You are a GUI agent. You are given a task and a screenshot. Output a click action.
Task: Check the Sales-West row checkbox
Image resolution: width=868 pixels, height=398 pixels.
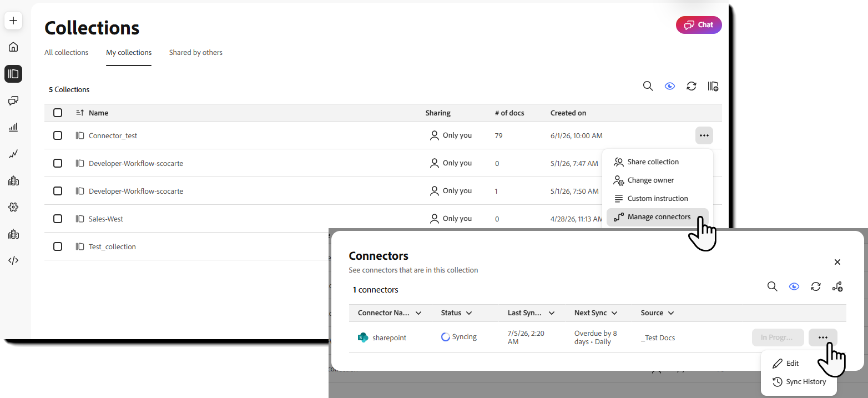pyautogui.click(x=58, y=219)
